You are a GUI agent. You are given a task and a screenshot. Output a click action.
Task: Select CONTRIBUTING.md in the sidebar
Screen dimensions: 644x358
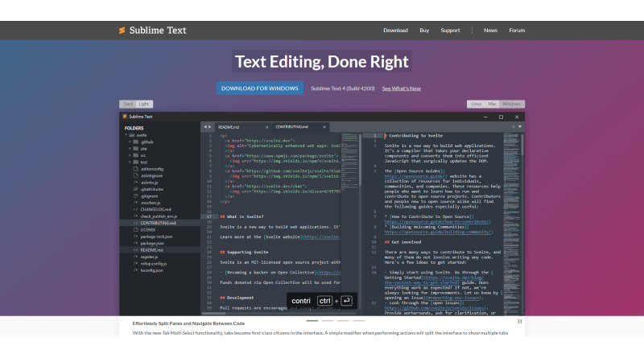point(159,223)
